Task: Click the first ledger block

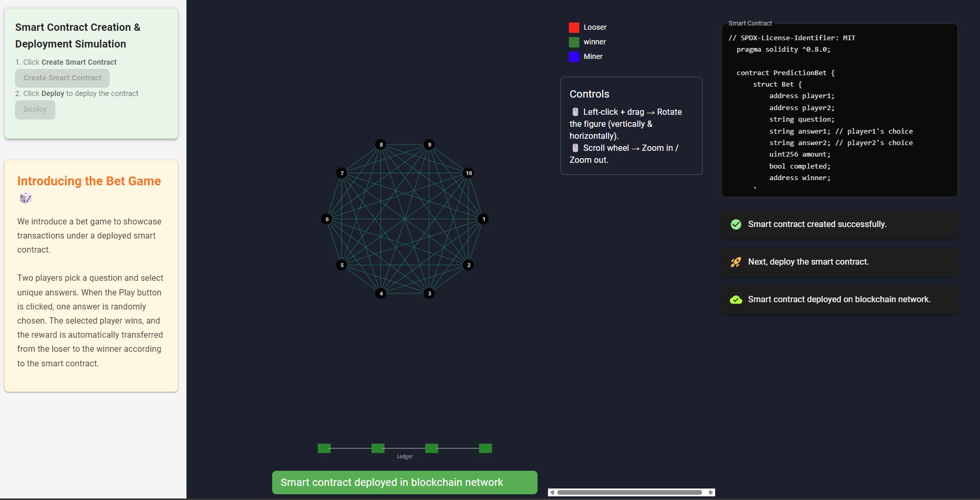Action: tap(324, 448)
